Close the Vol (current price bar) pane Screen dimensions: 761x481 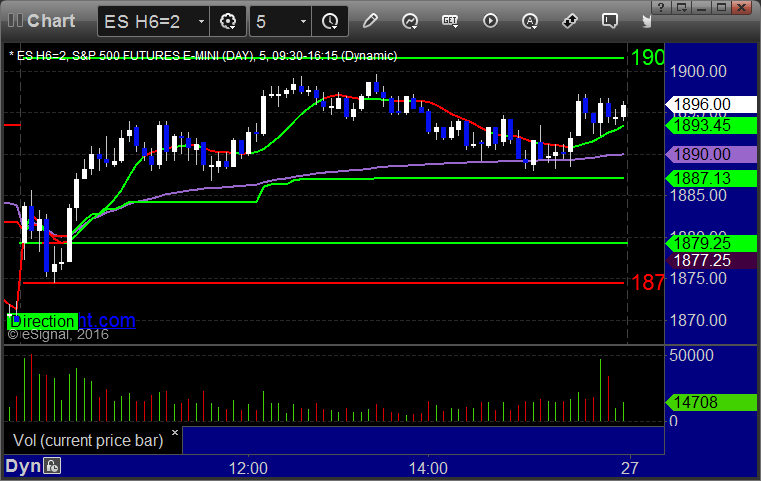pos(175,432)
